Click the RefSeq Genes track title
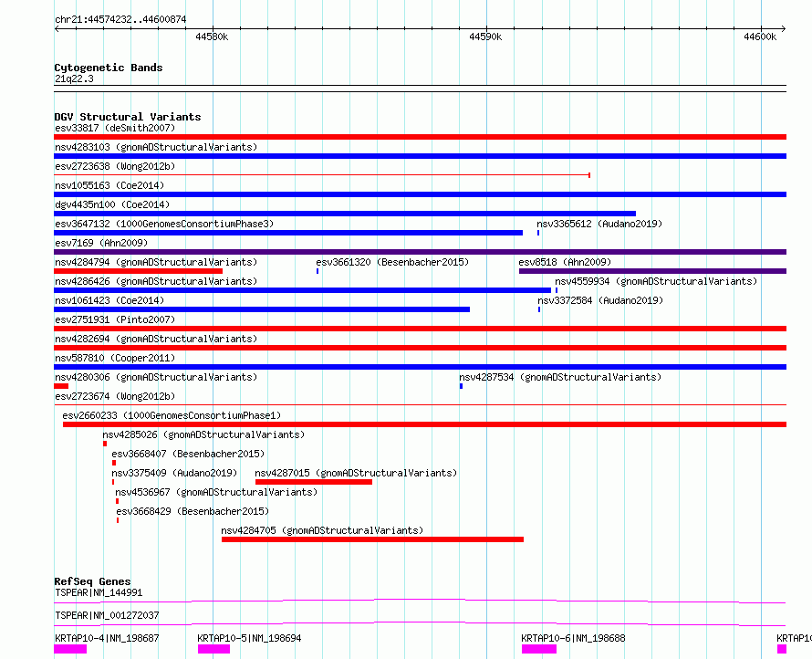 coord(92,581)
